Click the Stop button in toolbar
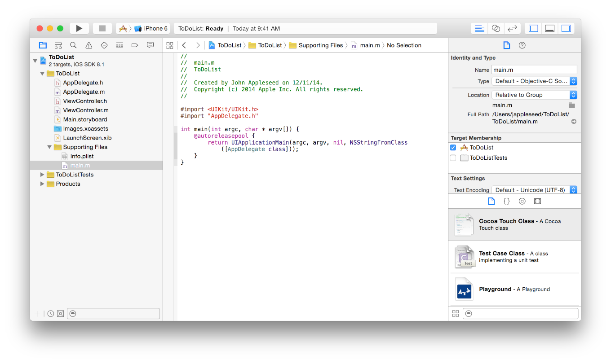This screenshot has width=611, height=364. tap(102, 28)
